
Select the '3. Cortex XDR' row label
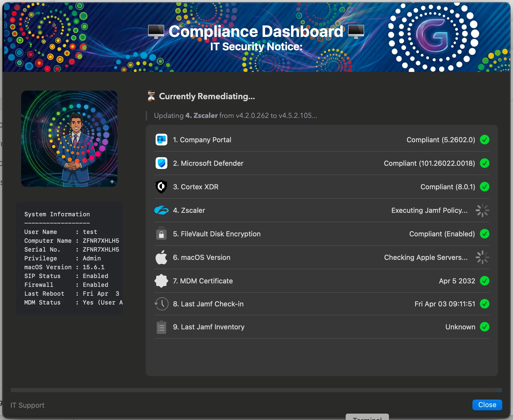(x=195, y=187)
